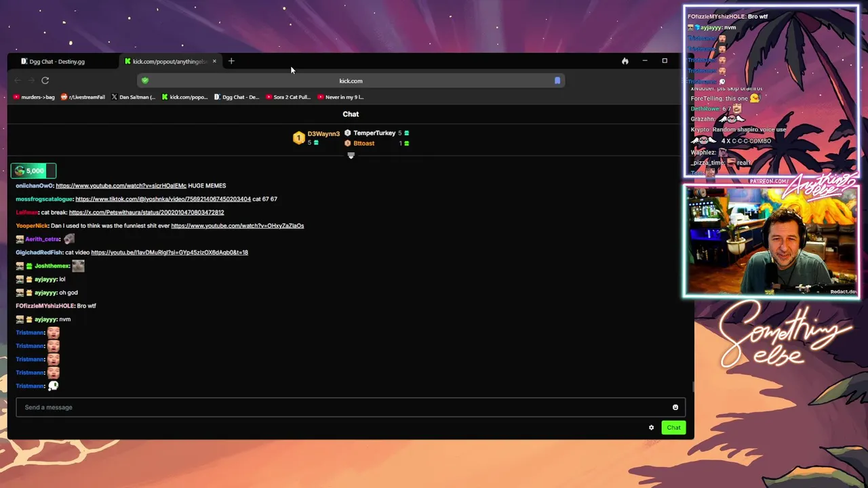
Task: Click TemperTurkey in the leaderboard
Action: coord(374,133)
